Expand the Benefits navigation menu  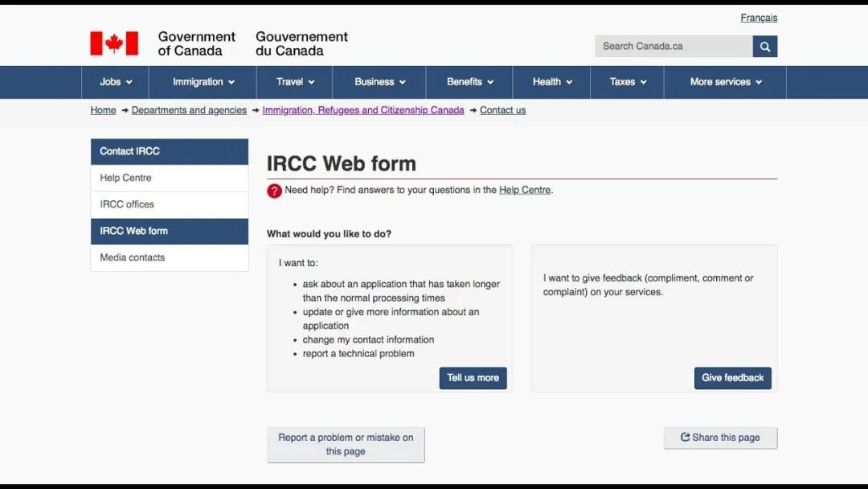click(x=470, y=82)
